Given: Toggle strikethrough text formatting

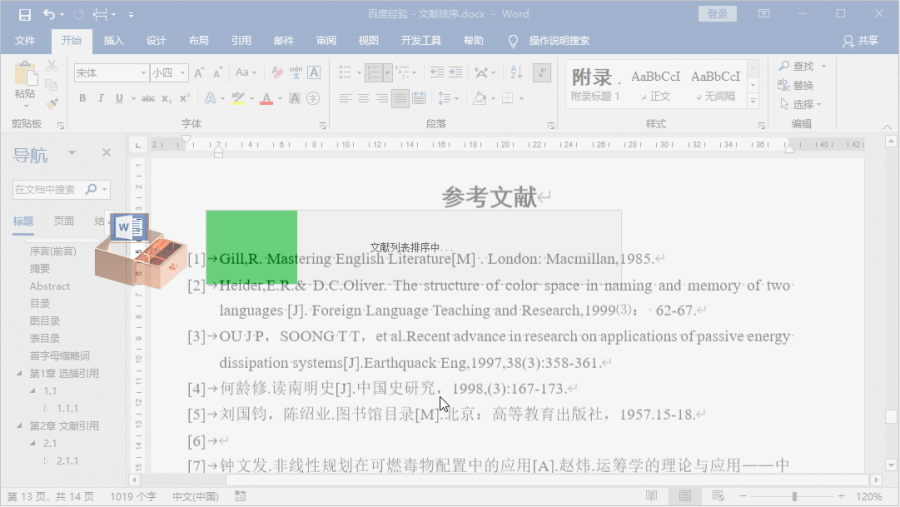Looking at the screenshot, I should click(148, 98).
